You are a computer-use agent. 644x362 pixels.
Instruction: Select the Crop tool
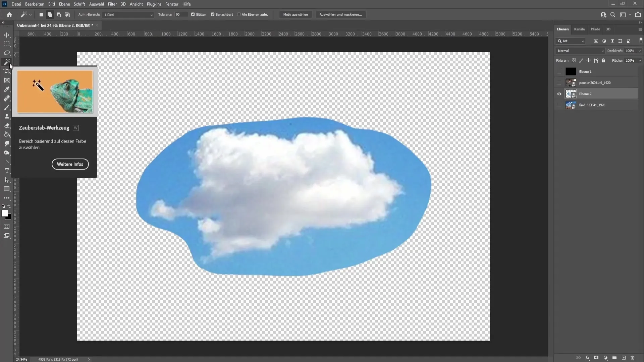pyautogui.click(x=7, y=71)
